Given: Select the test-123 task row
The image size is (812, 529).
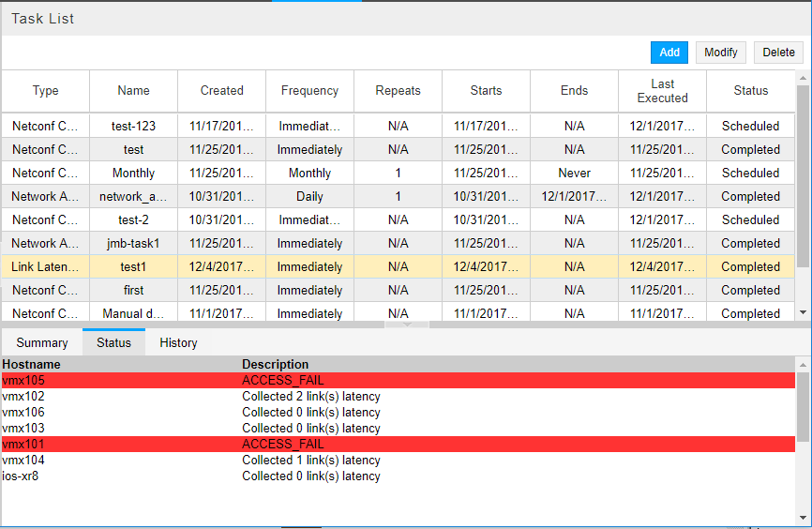Looking at the screenshot, I should click(x=133, y=126).
